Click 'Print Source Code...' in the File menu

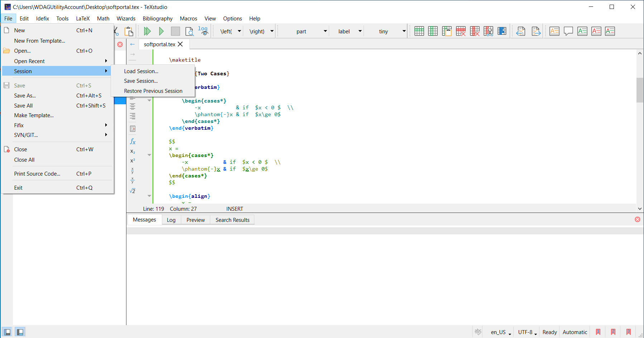[x=37, y=174]
